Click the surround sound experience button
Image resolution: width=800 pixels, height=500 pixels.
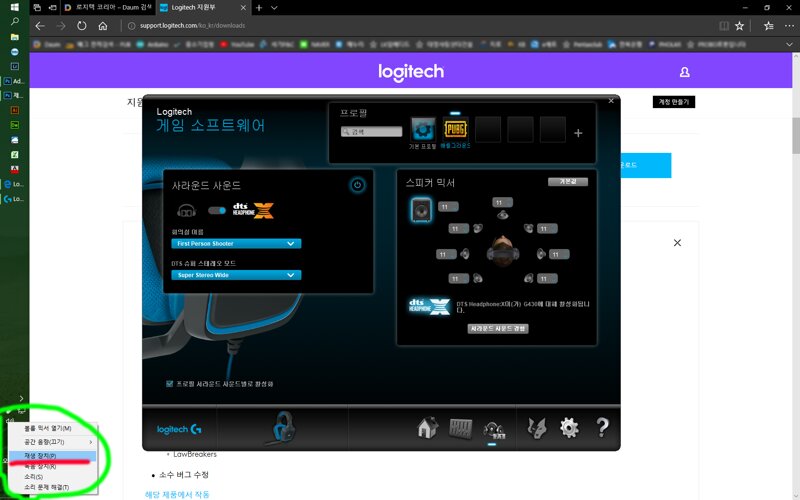point(497,329)
